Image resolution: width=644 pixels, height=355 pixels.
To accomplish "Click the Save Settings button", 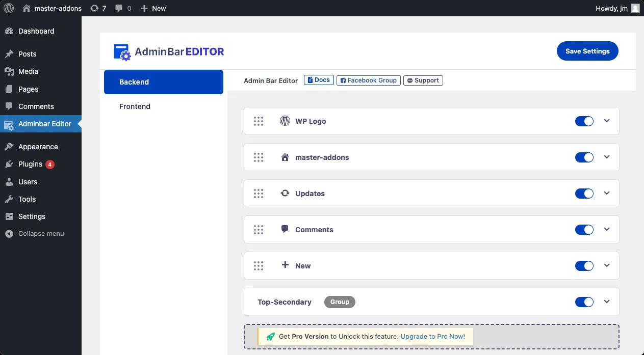I will (x=587, y=51).
